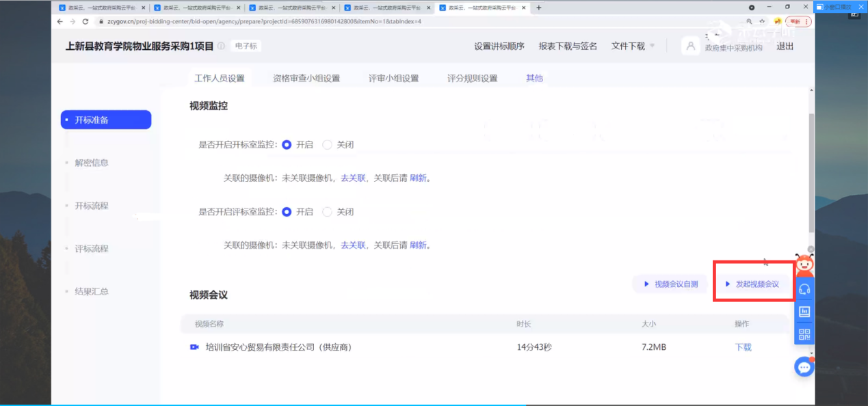This screenshot has height=406, width=868.
Task: Click 发起视频会议 button
Action: tap(752, 284)
